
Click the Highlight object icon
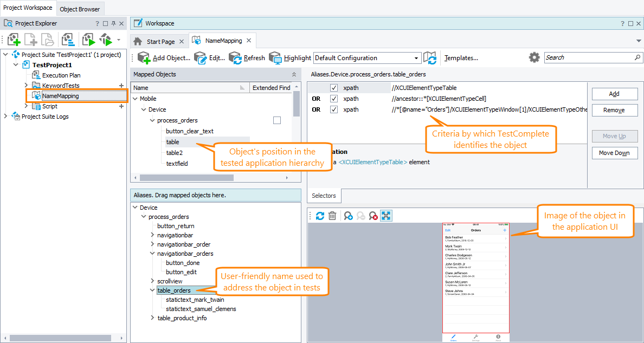(x=275, y=58)
